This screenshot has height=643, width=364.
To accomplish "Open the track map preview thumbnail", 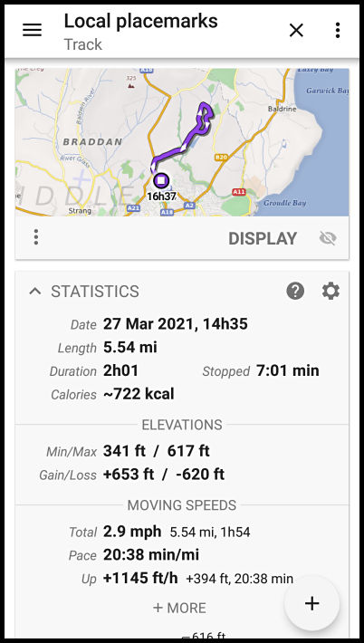I will point(182,142).
